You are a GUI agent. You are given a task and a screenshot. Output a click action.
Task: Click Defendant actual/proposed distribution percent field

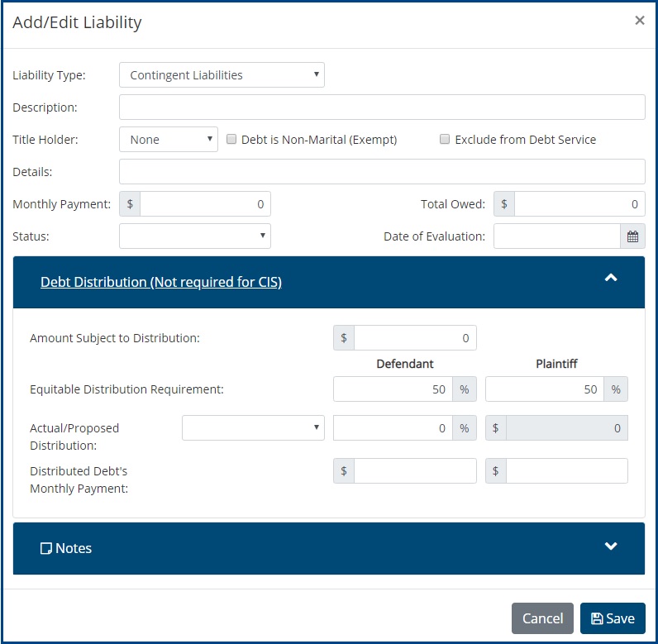click(393, 428)
